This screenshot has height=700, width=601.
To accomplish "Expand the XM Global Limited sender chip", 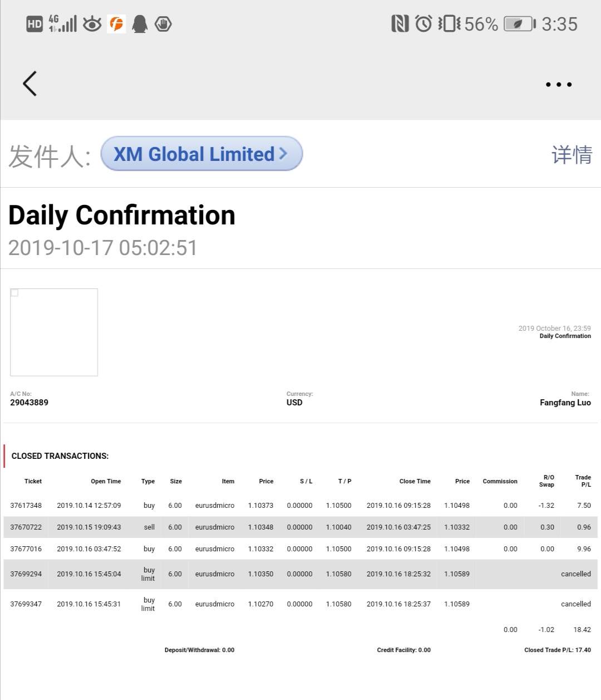I will click(x=201, y=154).
